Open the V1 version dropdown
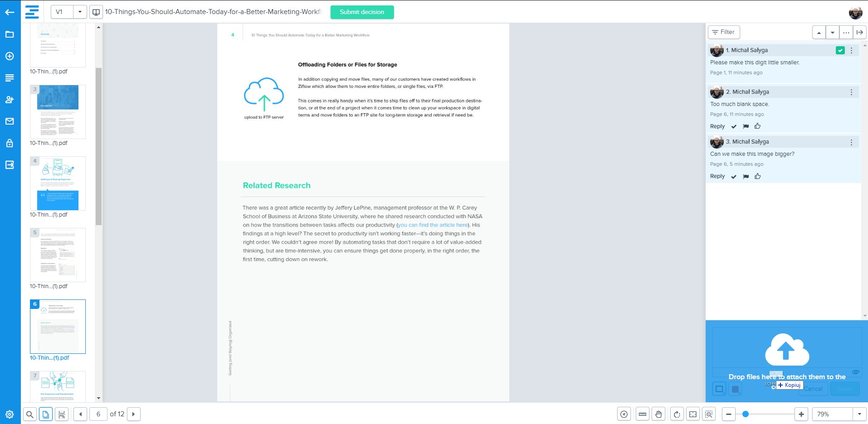868x424 pixels. (80, 12)
